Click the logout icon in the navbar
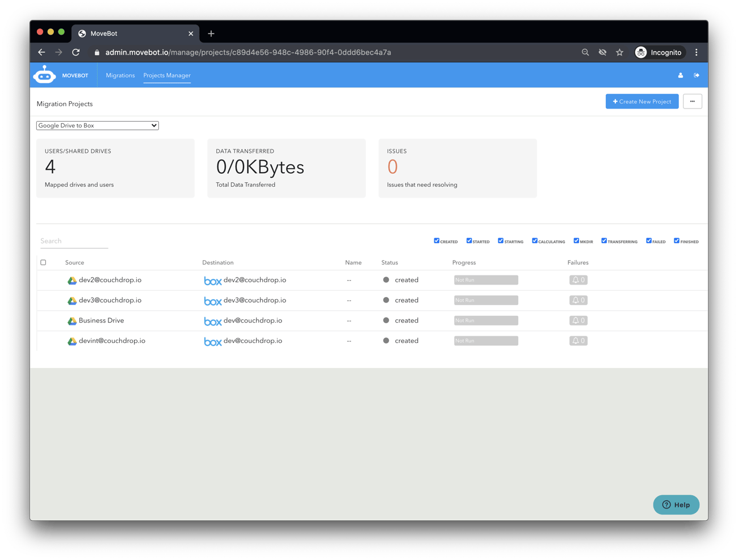Screen dimensions: 738x560 (697, 74)
